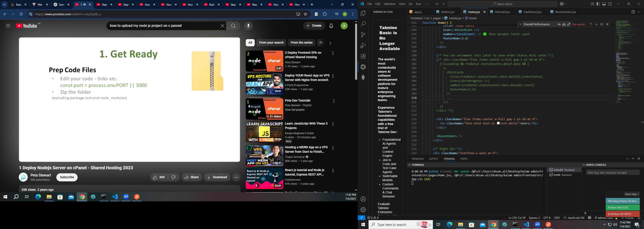This screenshot has height=229, width=644.
Task: Bookmark this page with the Chrome star
Action: (x=305, y=14)
